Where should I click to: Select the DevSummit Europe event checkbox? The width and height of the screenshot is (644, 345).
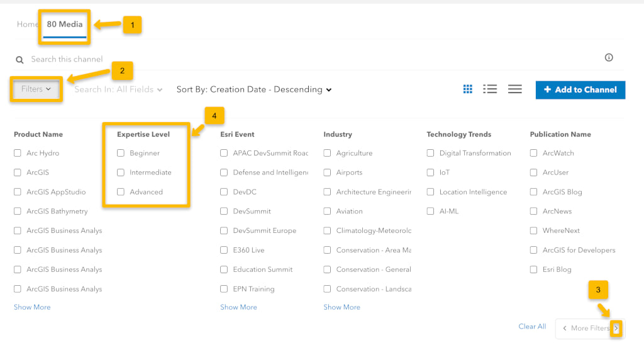[225, 230]
